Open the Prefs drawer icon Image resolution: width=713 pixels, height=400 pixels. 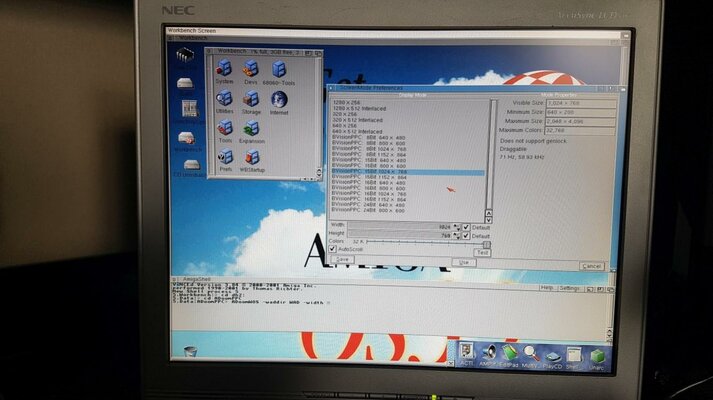(x=225, y=157)
